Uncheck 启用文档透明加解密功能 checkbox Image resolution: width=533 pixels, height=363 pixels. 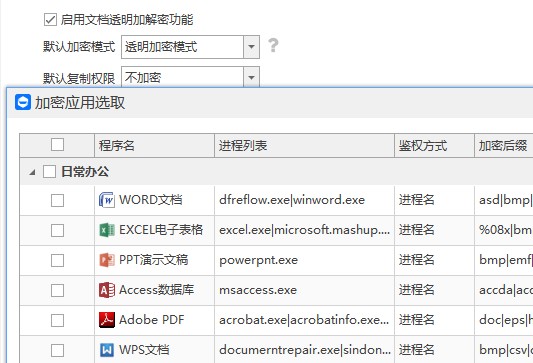coord(50,19)
